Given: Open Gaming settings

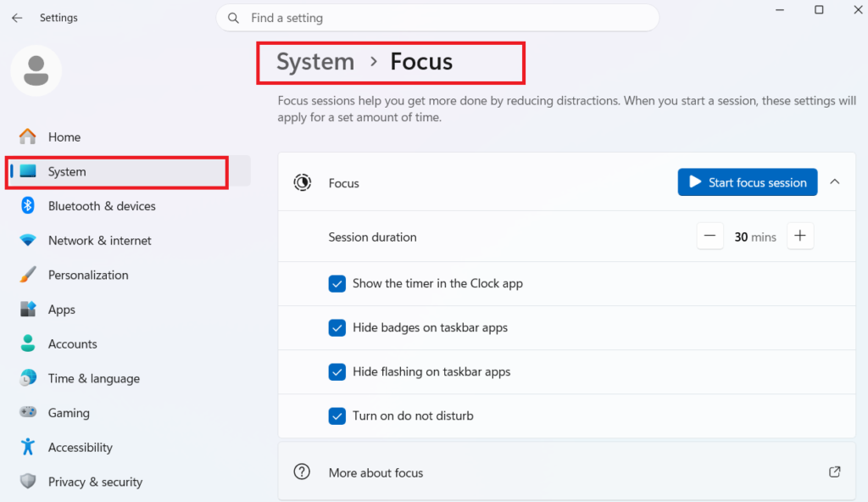Looking at the screenshot, I should tap(127, 413).
